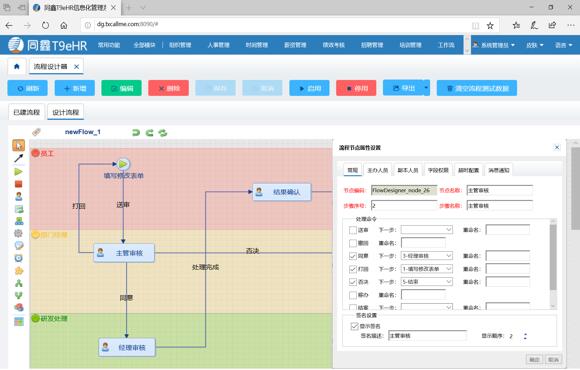Screen dimensions: 580x370
Task: Check the 送审 command checkbox
Action: coord(353,230)
